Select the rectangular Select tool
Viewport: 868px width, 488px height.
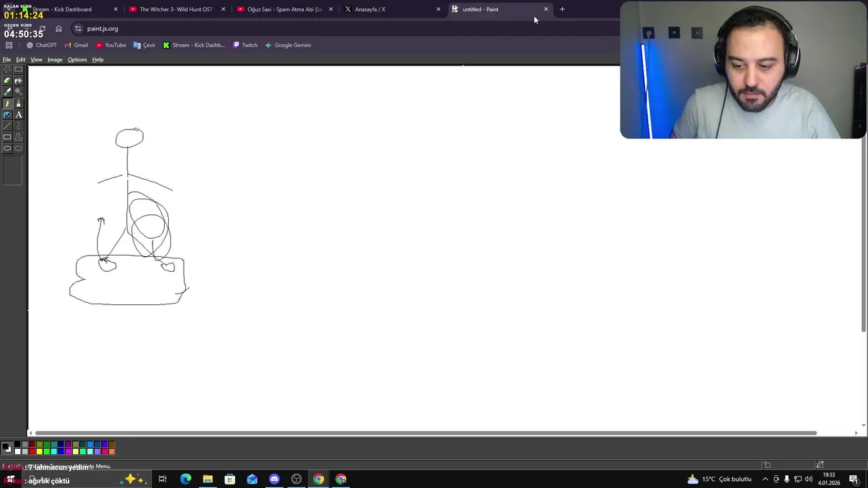pos(18,69)
